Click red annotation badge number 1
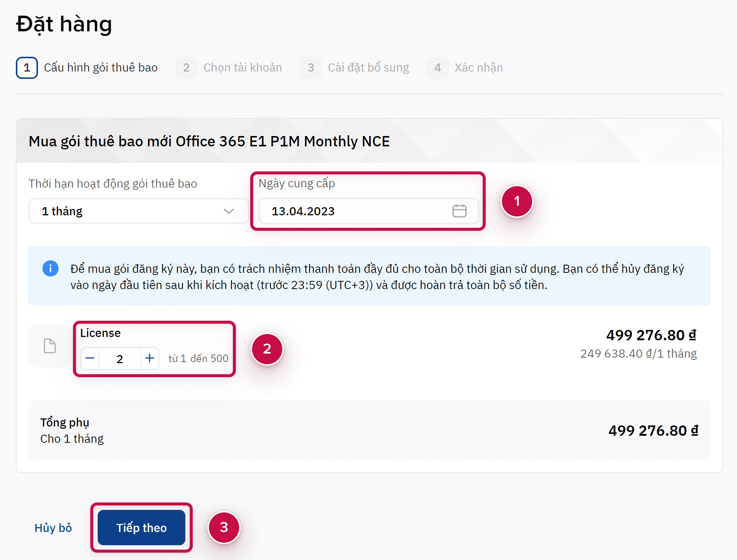This screenshot has width=737, height=560. 517,201
